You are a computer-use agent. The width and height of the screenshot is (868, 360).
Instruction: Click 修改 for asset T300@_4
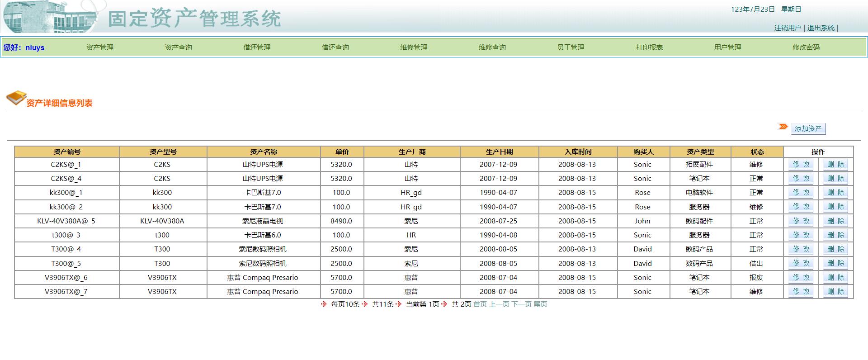click(x=801, y=249)
